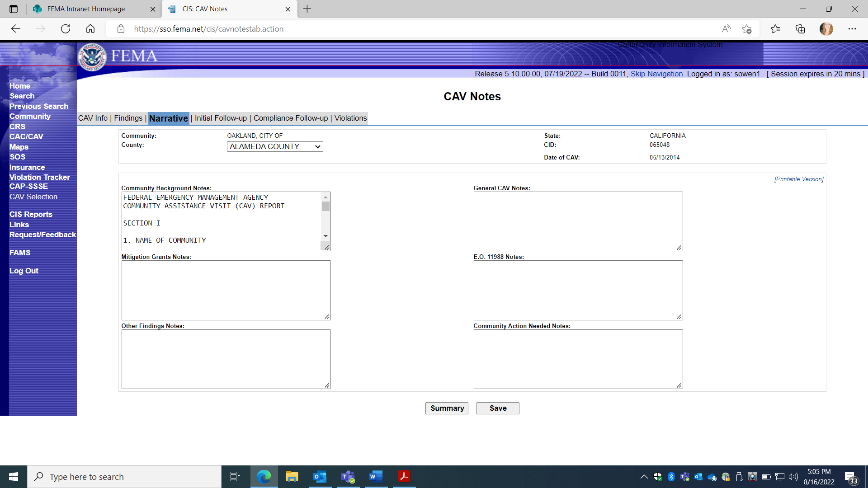Click the Task View icon on the taskbar
Screen dimensions: 868x488
tap(235, 477)
